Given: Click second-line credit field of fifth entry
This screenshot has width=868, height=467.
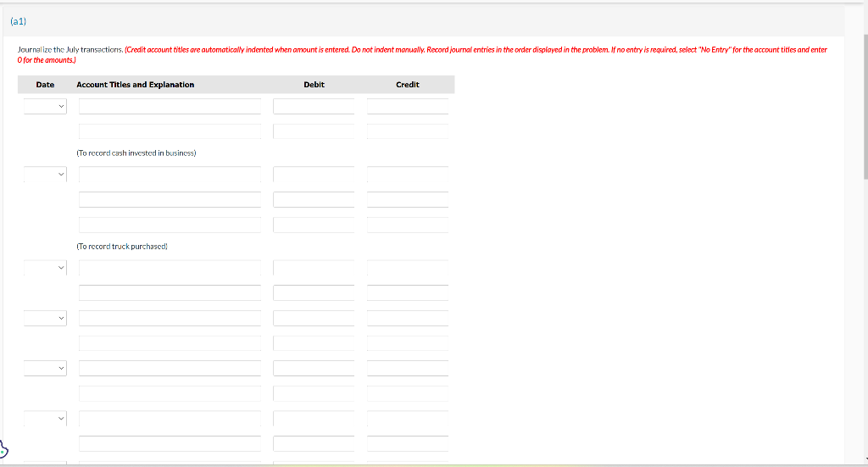Looking at the screenshot, I should point(408,393).
